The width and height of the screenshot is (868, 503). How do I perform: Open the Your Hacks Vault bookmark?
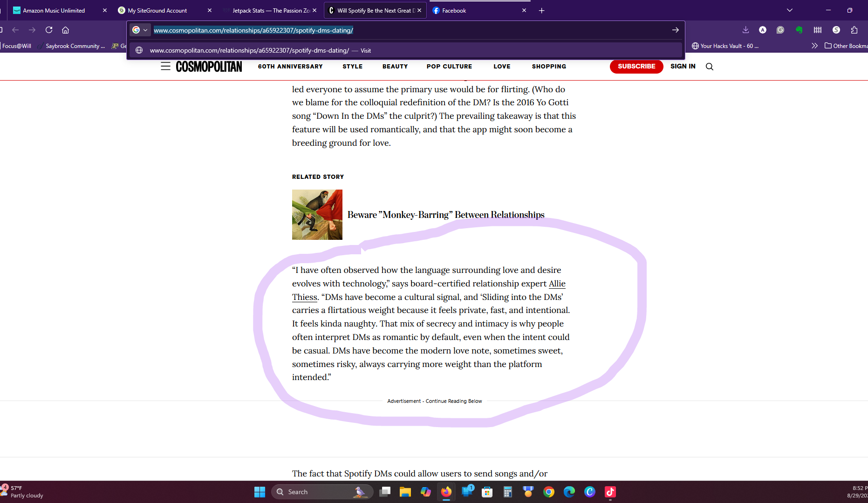pos(725,46)
